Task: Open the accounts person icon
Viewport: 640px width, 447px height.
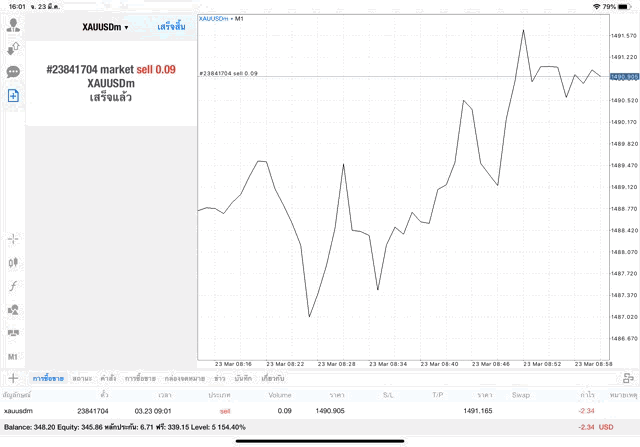Action: tap(13, 23)
